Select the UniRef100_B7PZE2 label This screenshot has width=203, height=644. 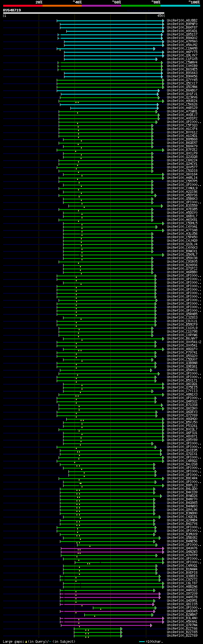(x=182, y=150)
